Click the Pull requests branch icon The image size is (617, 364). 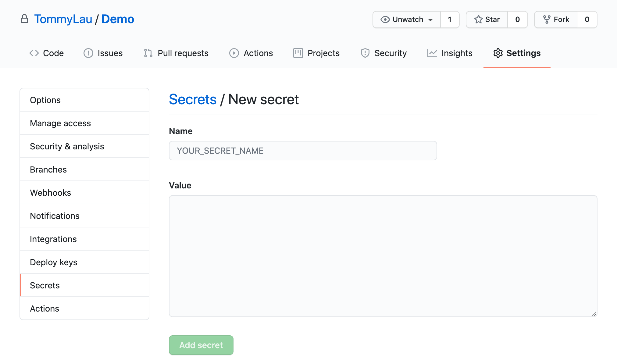point(148,53)
